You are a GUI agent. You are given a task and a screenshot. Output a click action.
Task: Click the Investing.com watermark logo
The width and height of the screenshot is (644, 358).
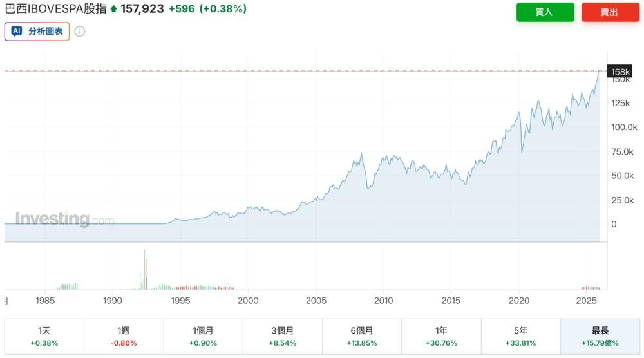click(x=64, y=219)
